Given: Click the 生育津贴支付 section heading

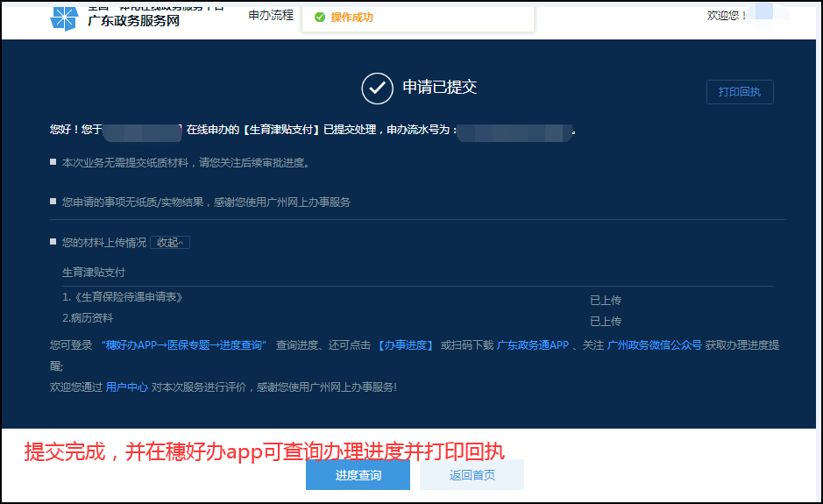Looking at the screenshot, I should click(94, 273).
